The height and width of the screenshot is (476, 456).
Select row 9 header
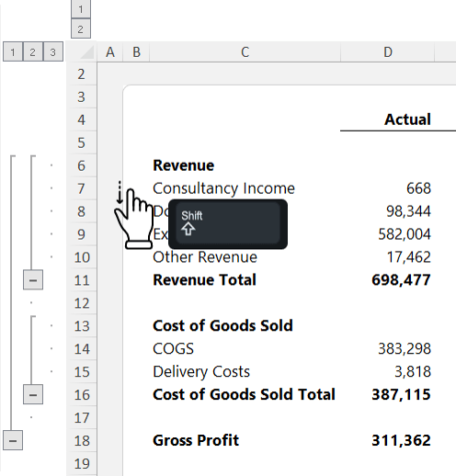pos(82,234)
